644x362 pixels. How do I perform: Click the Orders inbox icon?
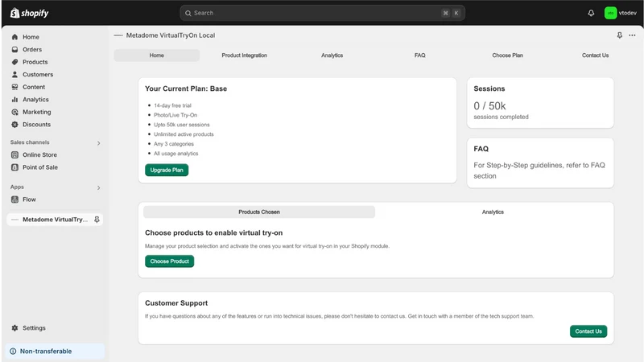coord(14,49)
